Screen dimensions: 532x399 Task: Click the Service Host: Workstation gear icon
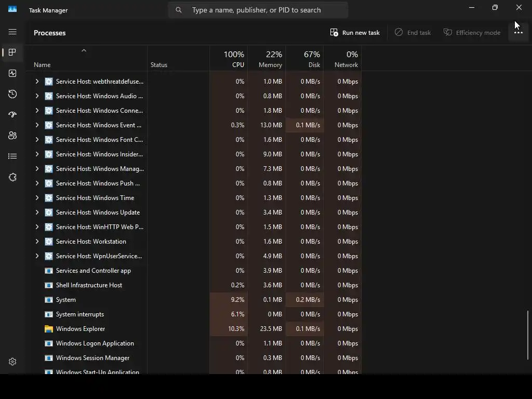point(49,242)
